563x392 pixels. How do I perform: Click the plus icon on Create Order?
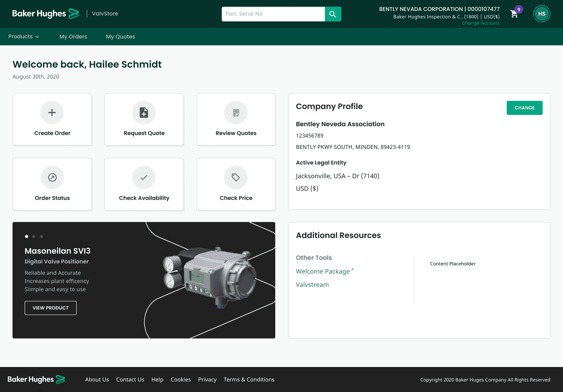(x=52, y=113)
